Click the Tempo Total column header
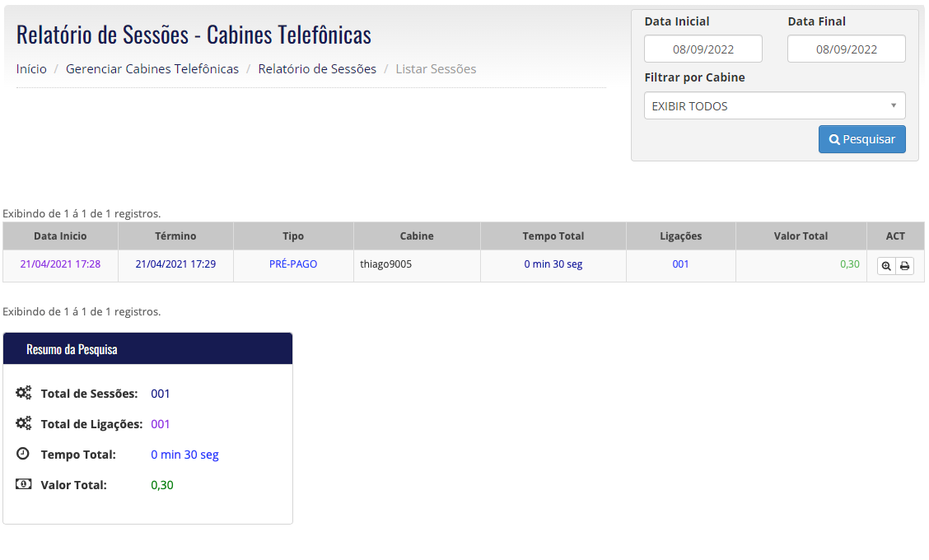Viewport: 929px width, 560px height. pyautogui.click(x=553, y=236)
